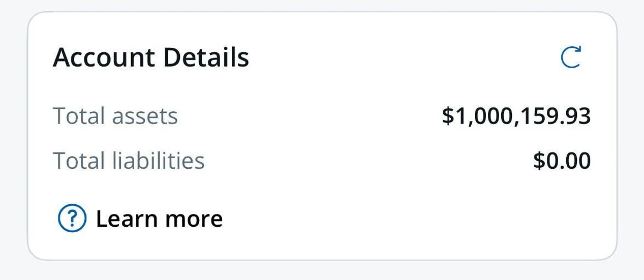This screenshot has height=280, width=644.
Task: Click the word "liabilities" in the second row
Action: 159,161
